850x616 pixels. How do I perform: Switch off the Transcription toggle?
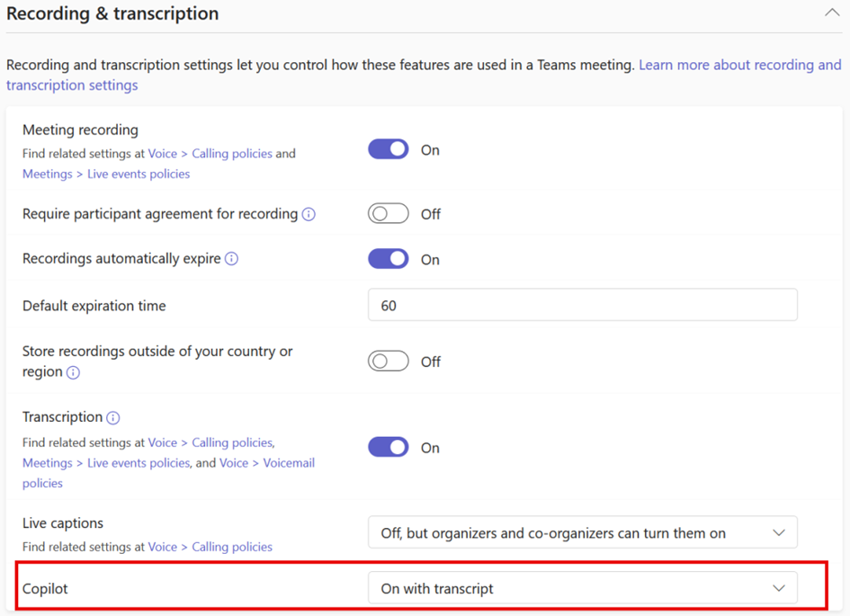click(x=389, y=448)
